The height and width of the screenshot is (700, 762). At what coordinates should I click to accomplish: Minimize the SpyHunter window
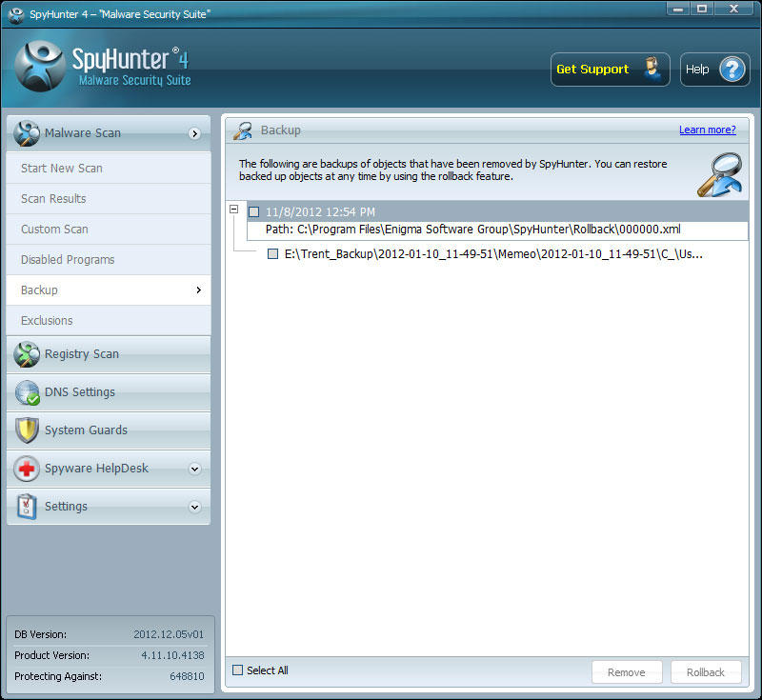(677, 9)
